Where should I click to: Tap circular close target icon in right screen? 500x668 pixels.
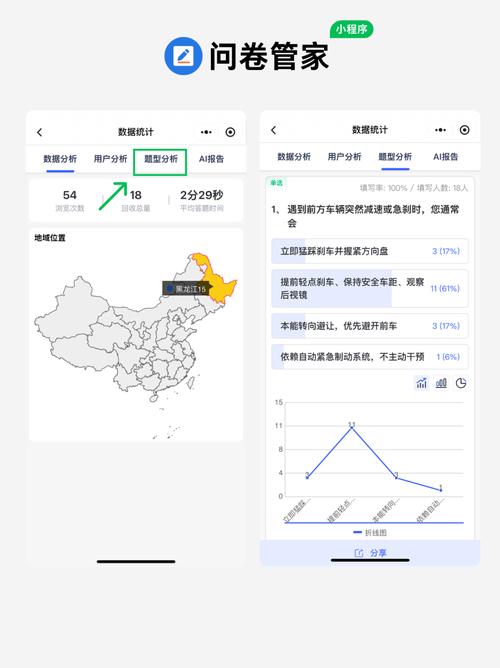point(464,130)
